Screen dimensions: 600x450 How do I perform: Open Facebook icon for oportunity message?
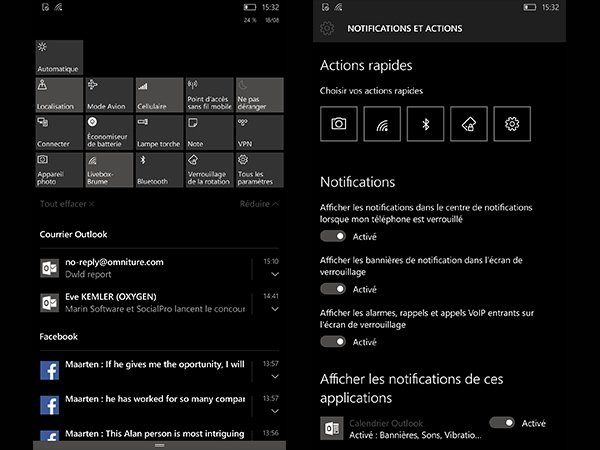click(x=50, y=370)
